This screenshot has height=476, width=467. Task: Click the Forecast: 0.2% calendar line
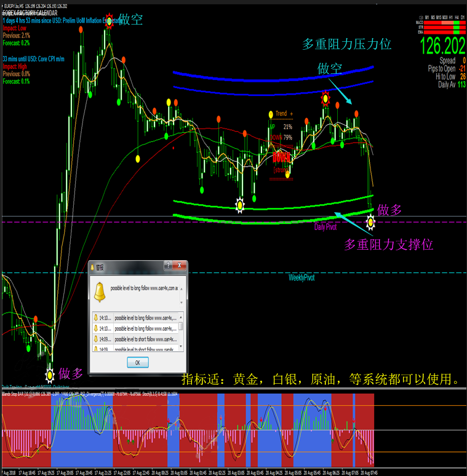(x=16, y=43)
